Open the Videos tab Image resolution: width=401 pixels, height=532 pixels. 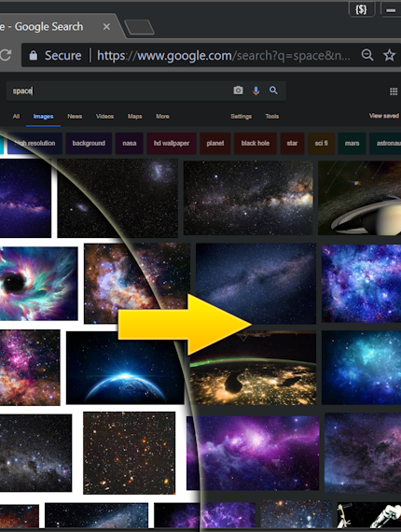pos(104,117)
